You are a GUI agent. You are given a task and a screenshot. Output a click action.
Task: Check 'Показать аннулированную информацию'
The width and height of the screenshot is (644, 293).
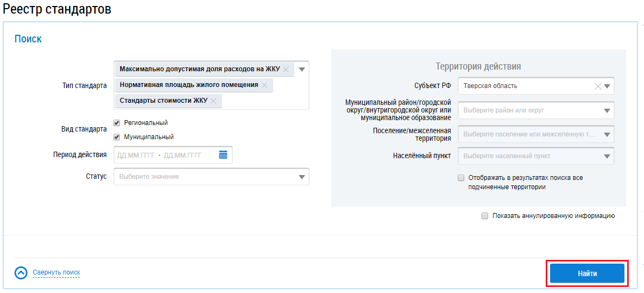485,216
